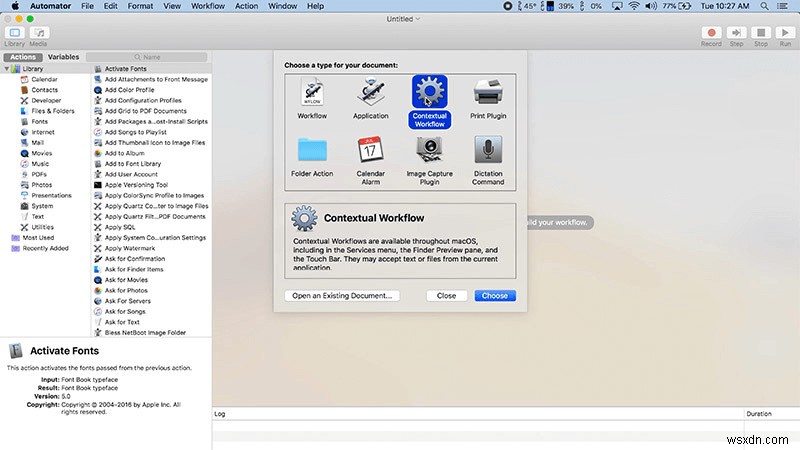The image size is (800, 450).
Task: Select the Utilities library category
Action: [42, 227]
